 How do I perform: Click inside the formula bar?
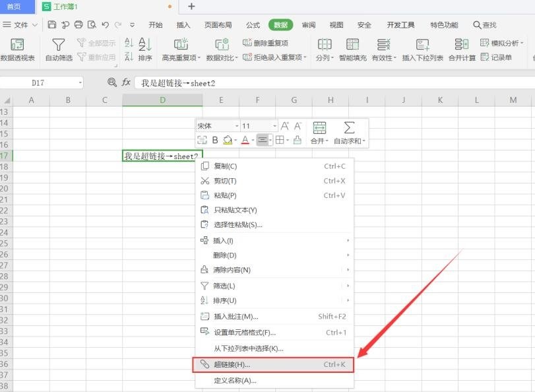click(x=198, y=82)
